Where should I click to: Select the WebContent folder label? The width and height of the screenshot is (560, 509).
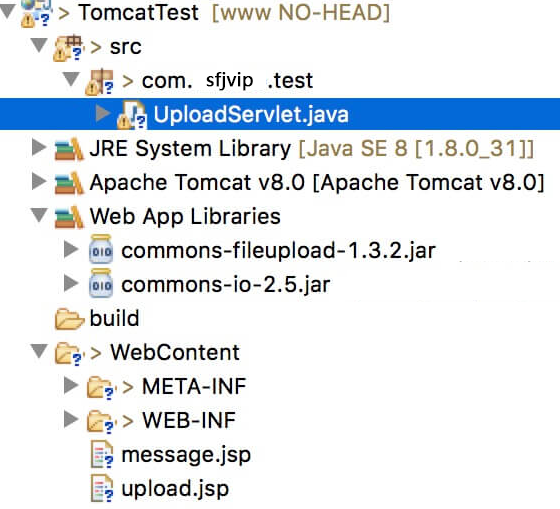175,352
